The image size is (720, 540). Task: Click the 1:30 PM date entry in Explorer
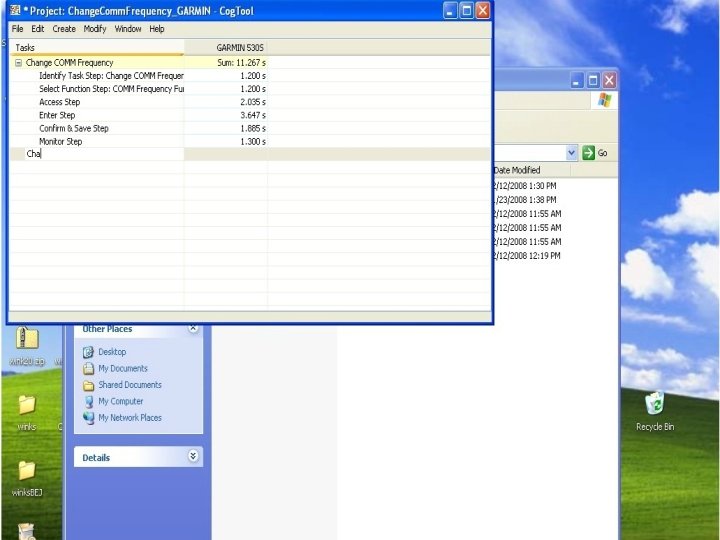[524, 186]
